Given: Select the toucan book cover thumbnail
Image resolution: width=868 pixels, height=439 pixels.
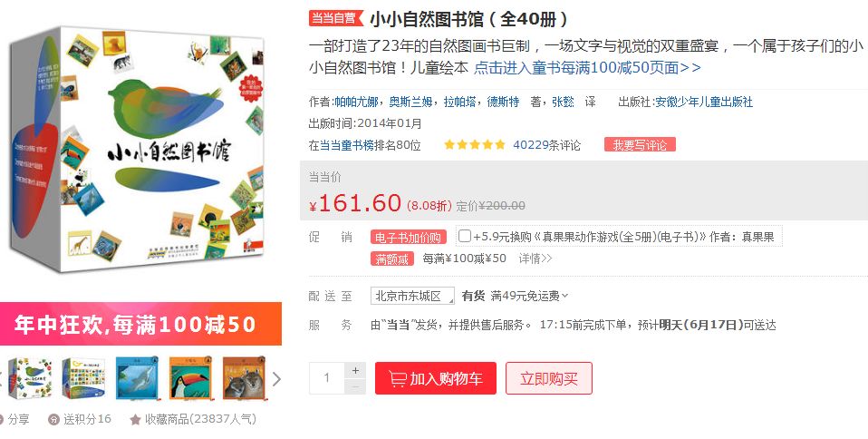Looking at the screenshot, I should click(x=190, y=378).
